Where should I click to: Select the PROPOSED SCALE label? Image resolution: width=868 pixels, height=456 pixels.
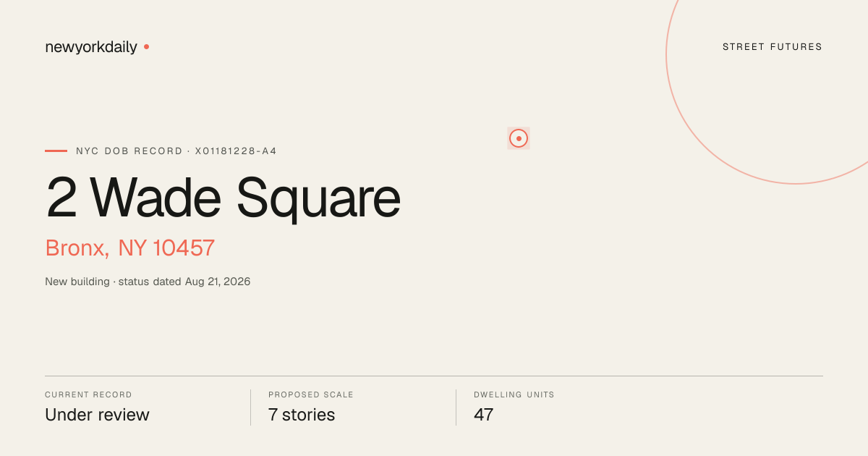[x=311, y=395]
